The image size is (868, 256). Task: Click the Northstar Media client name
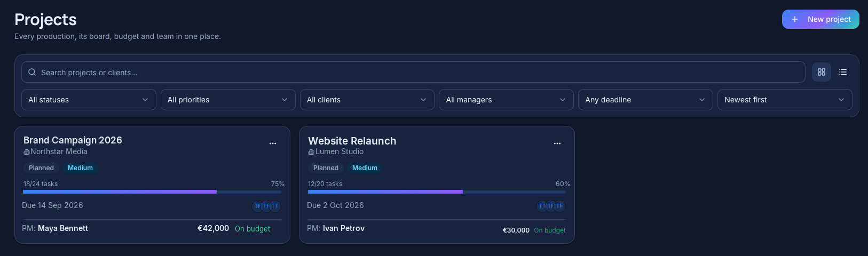pos(59,151)
